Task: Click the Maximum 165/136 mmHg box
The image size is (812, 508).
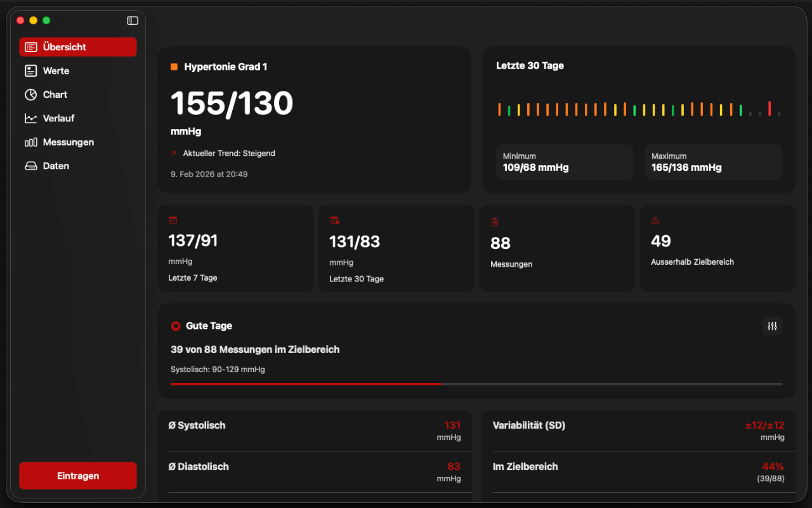Action: coord(713,162)
